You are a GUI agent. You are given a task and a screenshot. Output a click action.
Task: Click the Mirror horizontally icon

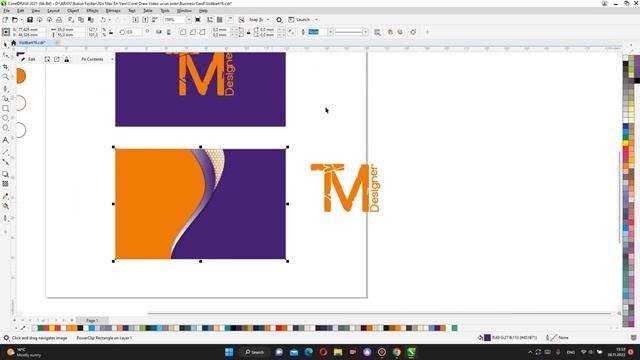159,32
